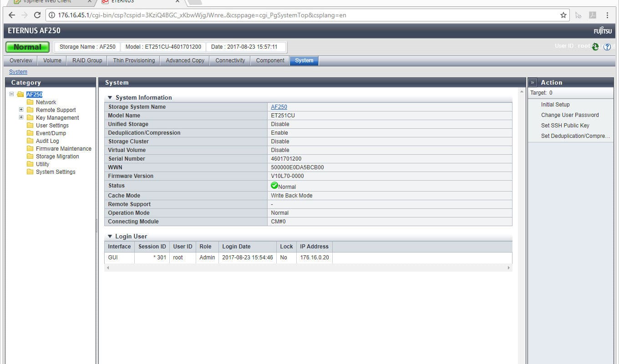Click the Firmware Maintenance folder icon

(x=30, y=149)
